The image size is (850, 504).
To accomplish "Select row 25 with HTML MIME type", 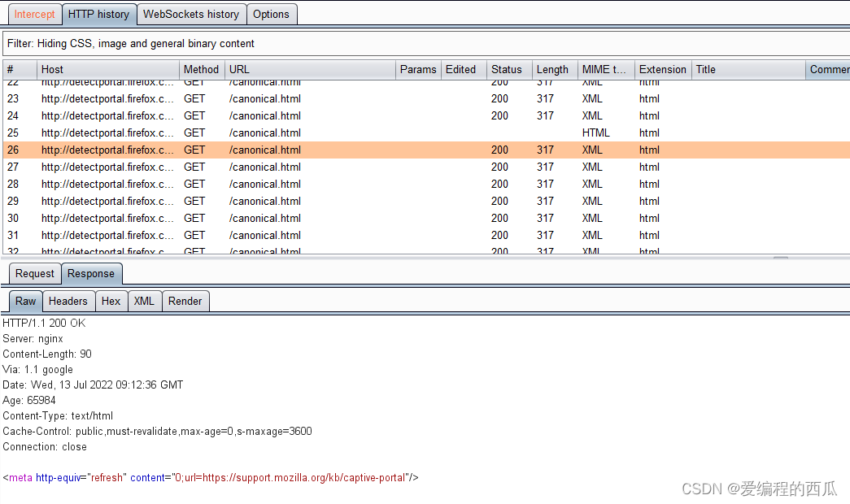I will (x=426, y=133).
